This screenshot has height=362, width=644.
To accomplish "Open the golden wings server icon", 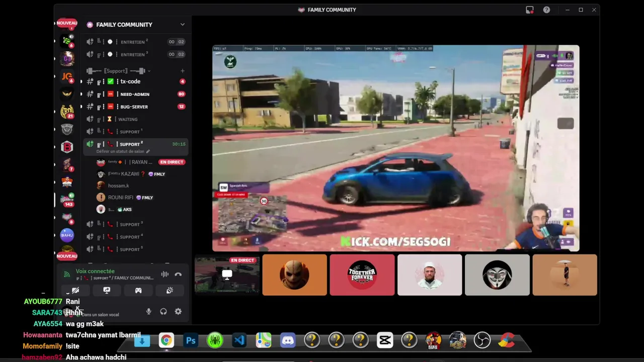I will coord(67,94).
